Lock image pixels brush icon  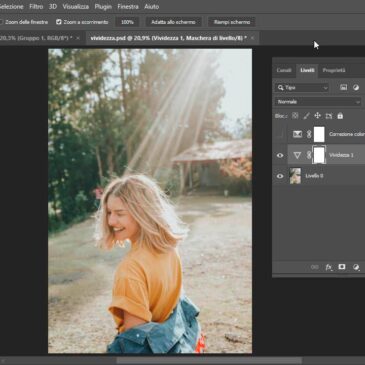tap(306, 116)
